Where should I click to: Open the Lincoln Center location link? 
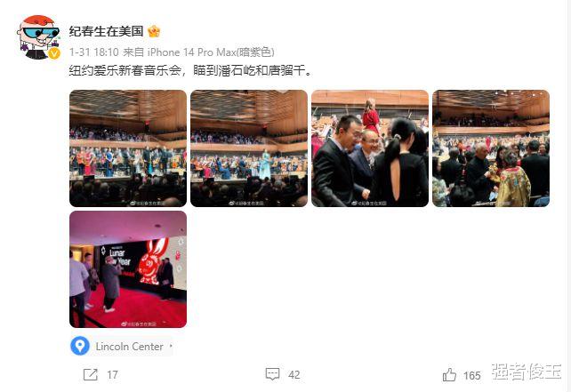129,347
